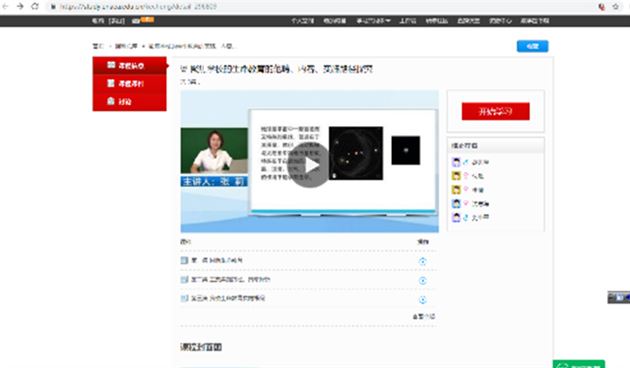Select the second red sidebar tab 课程资料
The width and height of the screenshot is (630, 368).
pyautogui.click(x=129, y=84)
